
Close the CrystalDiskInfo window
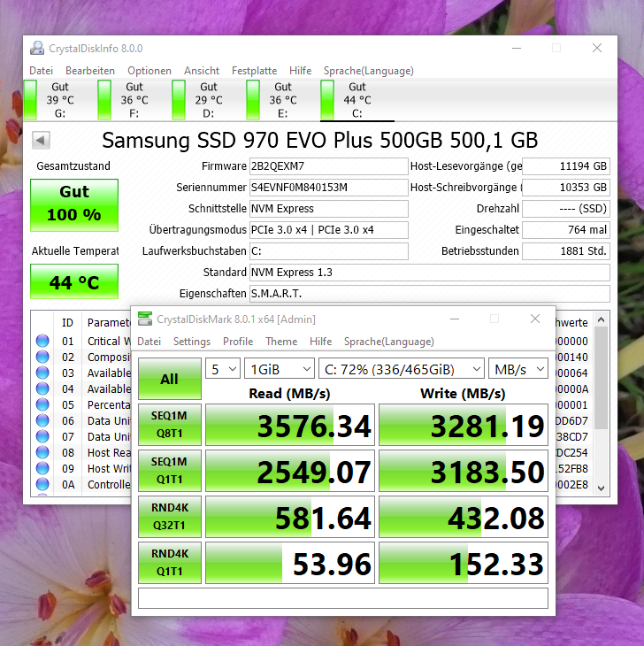[596, 48]
